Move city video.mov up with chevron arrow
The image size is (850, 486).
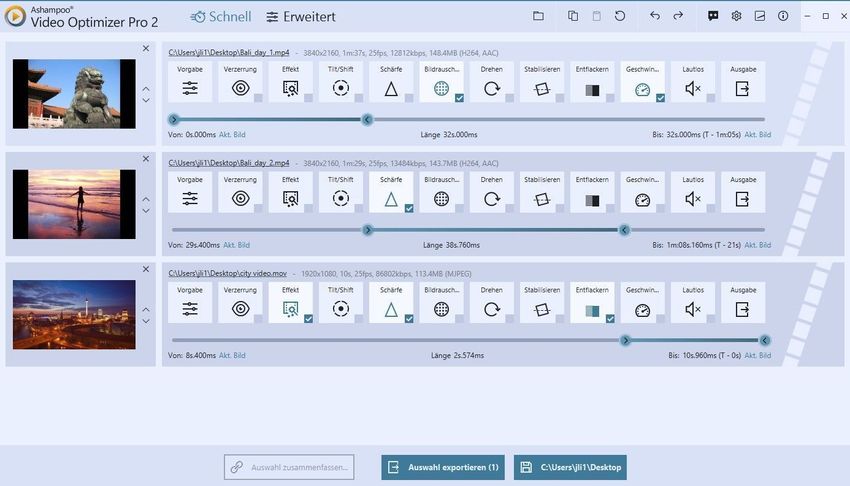click(146, 308)
